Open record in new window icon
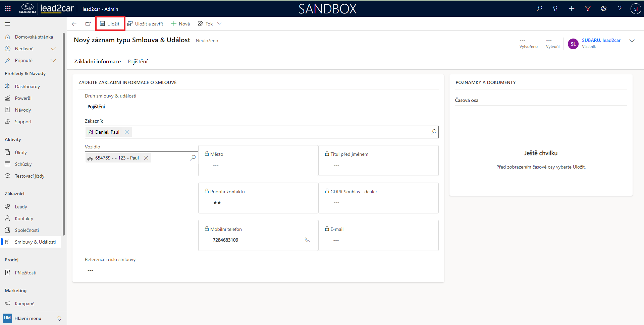The image size is (644, 325). pos(88,24)
